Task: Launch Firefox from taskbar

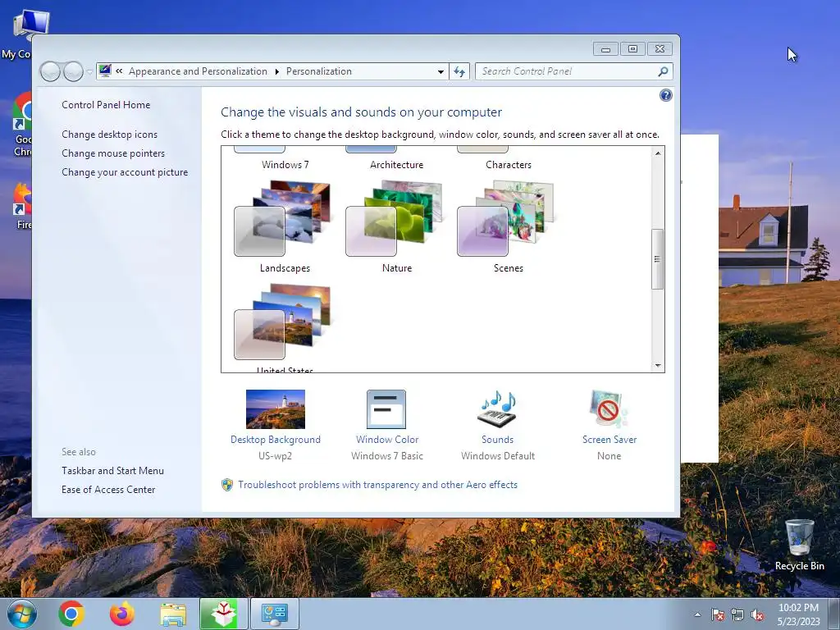Action: point(122,614)
